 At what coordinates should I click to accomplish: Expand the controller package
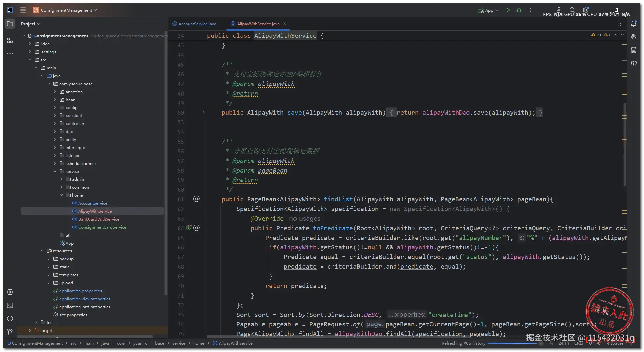tap(55, 123)
